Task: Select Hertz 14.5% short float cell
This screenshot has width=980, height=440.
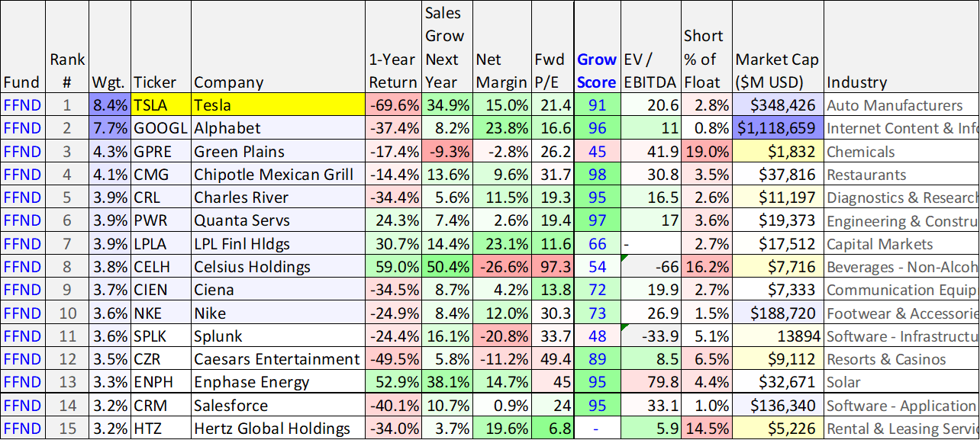Action: [707, 429]
